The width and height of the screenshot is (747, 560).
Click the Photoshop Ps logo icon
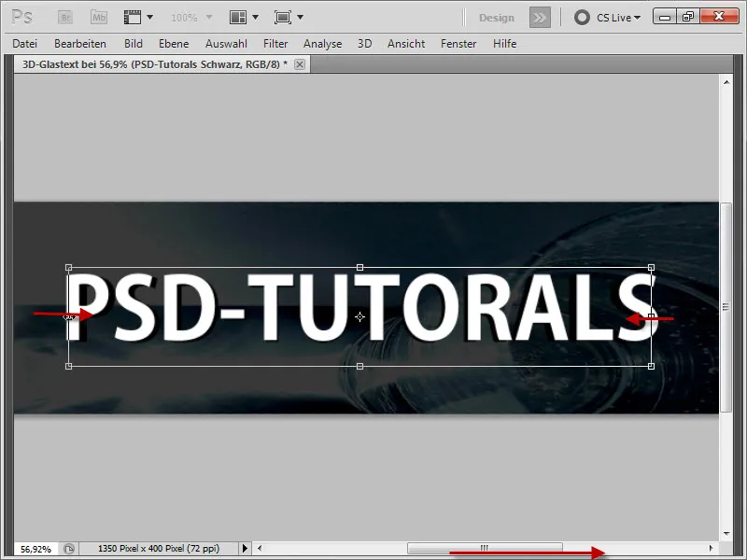click(x=21, y=18)
